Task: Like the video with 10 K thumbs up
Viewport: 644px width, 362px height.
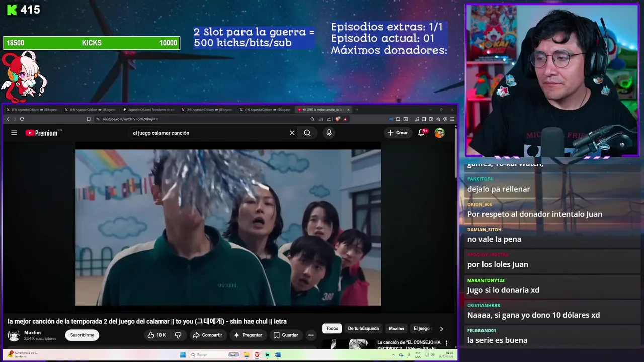Action: click(156, 335)
